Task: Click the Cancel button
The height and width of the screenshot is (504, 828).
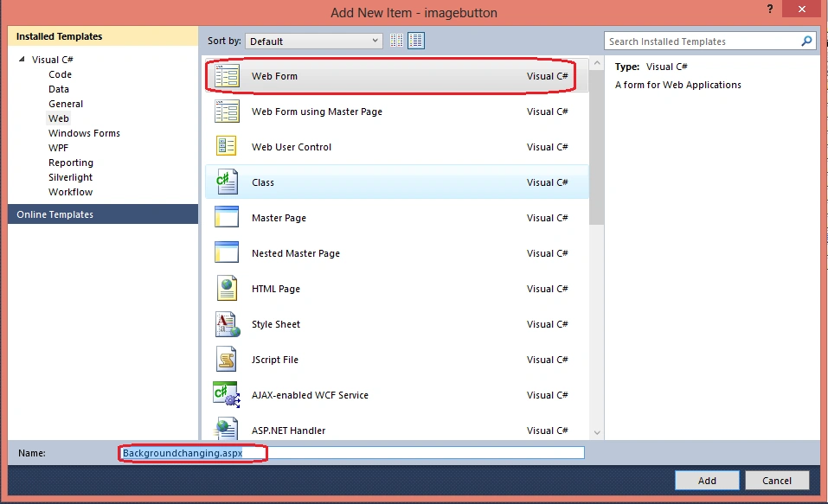Action: [777, 481]
